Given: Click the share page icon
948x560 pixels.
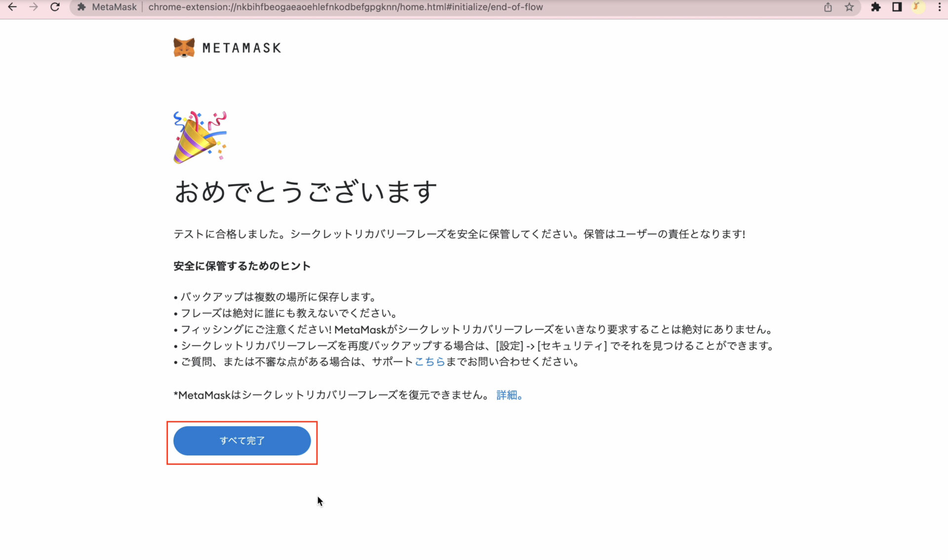Looking at the screenshot, I should (x=828, y=7).
